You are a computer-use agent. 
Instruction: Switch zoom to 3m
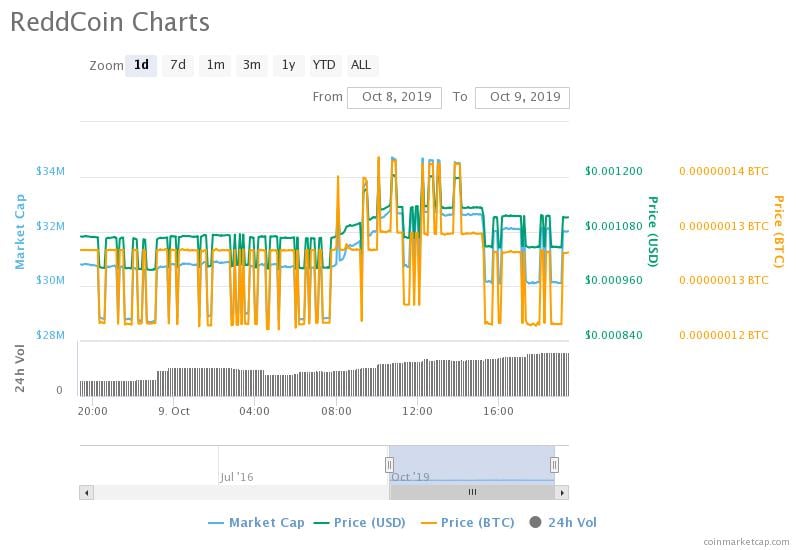point(252,65)
